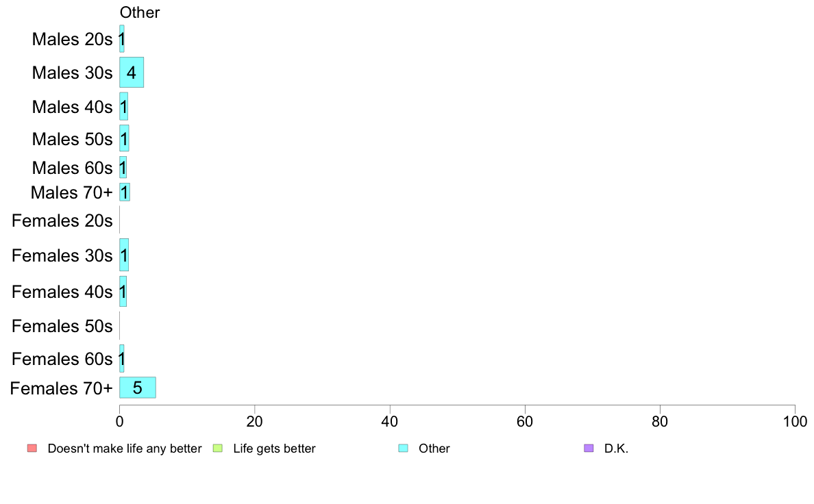The width and height of the screenshot is (814, 504).
Task: Click the 'Doesn't make life any better' legend label
Action: [125, 449]
